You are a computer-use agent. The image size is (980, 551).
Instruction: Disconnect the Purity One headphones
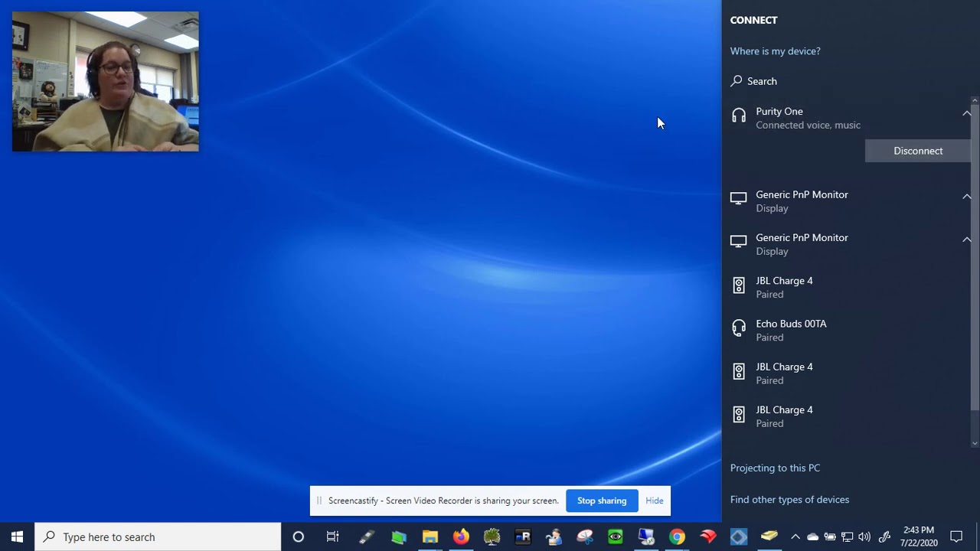(918, 151)
